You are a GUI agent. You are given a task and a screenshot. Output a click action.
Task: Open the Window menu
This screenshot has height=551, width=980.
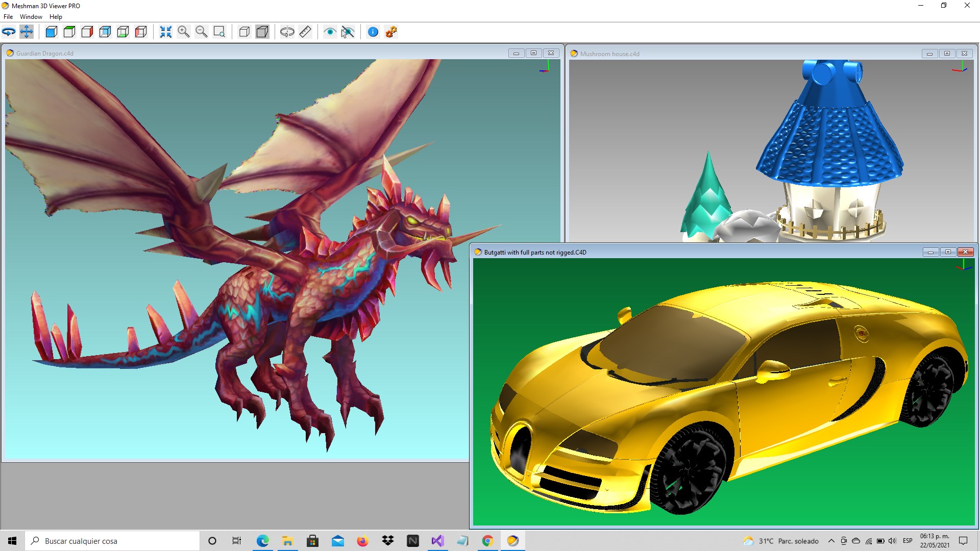pos(31,16)
